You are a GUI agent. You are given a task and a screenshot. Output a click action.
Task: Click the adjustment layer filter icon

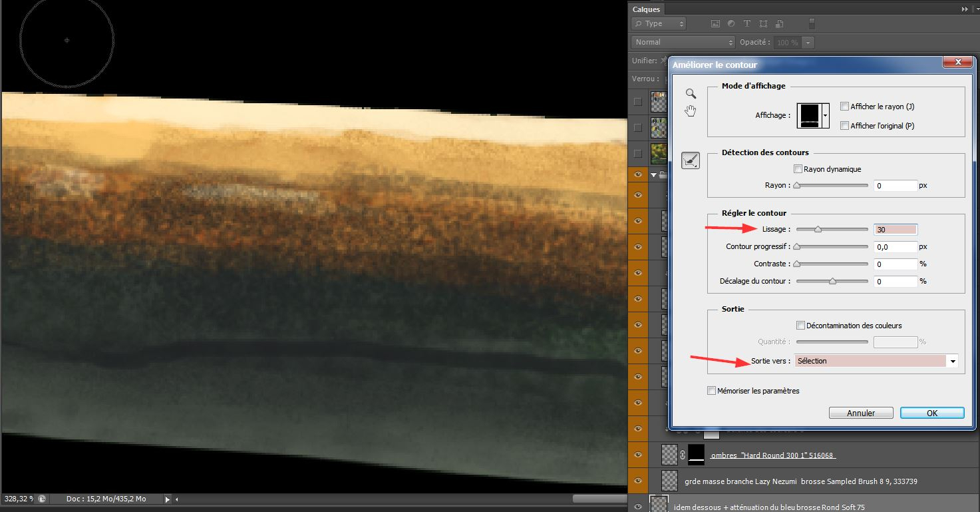point(731,23)
